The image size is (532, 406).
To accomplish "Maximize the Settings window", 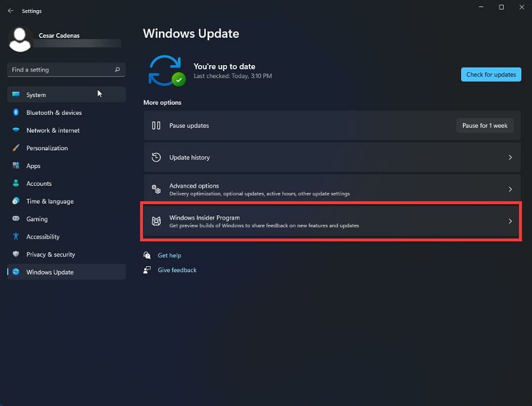I will 501,7.
